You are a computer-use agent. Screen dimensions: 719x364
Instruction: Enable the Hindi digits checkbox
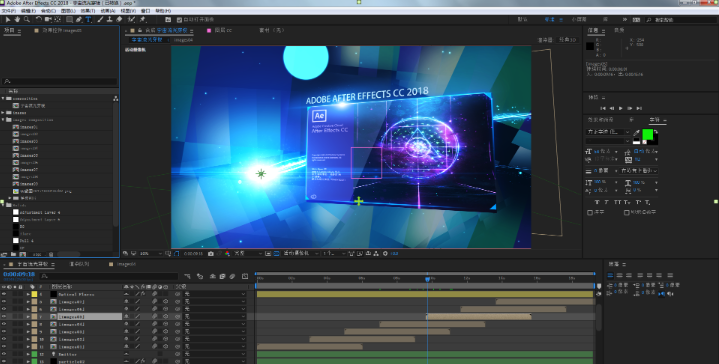pos(626,212)
